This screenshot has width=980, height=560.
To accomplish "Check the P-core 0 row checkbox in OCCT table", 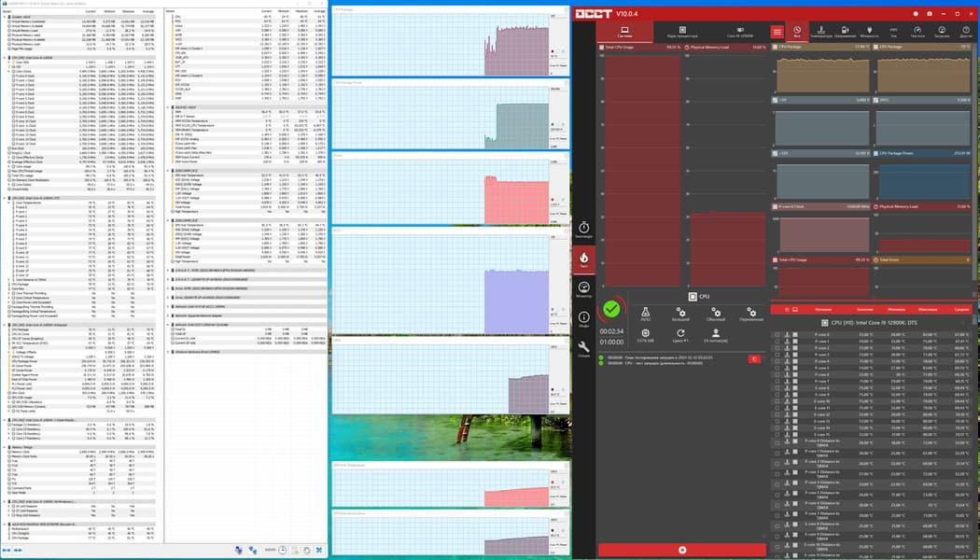I will click(x=777, y=335).
